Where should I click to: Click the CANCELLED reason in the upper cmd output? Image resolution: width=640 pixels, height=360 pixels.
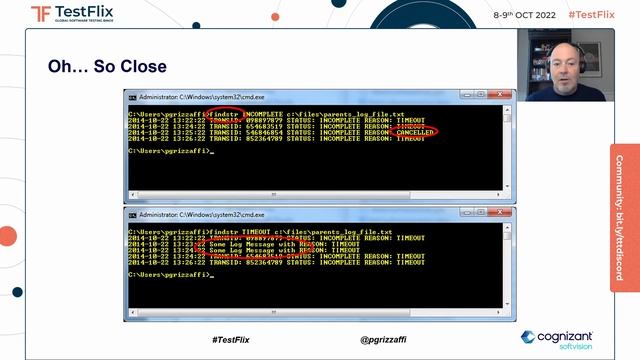(415, 132)
